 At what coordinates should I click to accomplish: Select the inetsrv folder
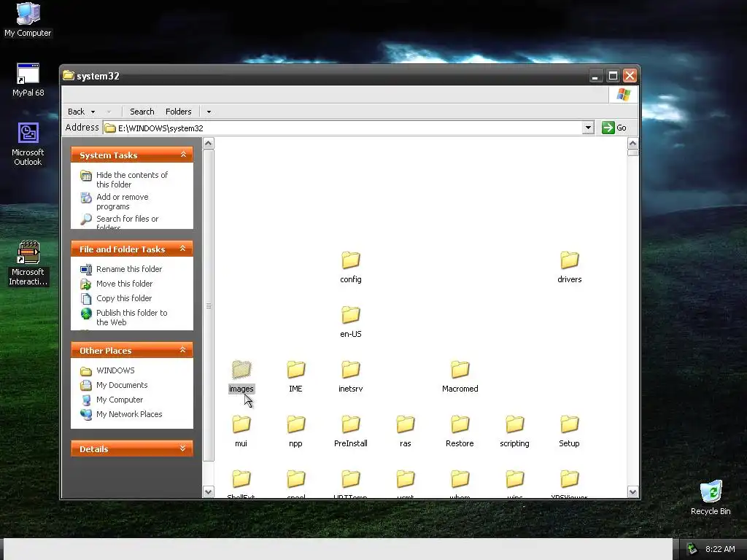pyautogui.click(x=351, y=377)
